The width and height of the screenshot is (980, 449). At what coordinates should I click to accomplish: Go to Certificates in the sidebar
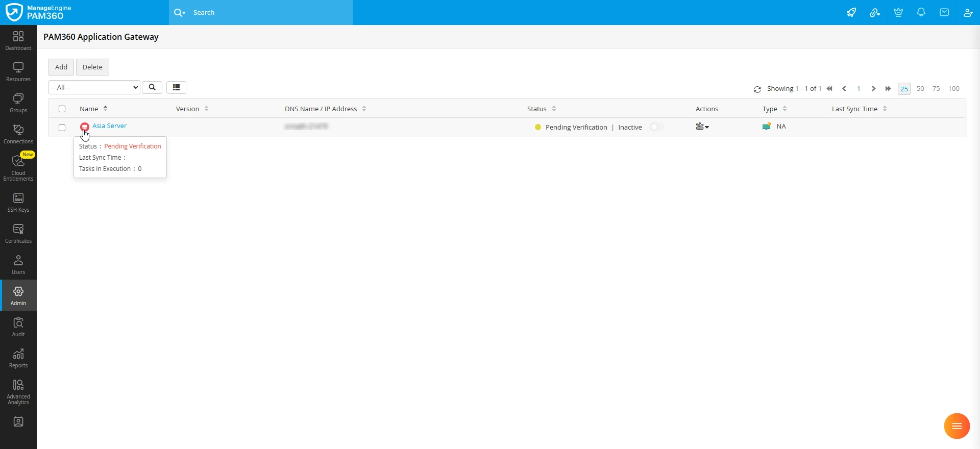click(x=18, y=234)
